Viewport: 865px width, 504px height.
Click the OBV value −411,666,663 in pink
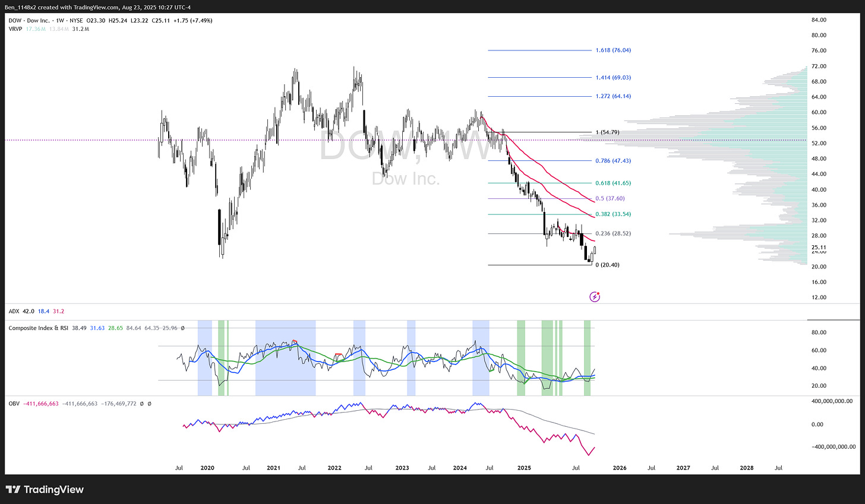click(x=41, y=404)
